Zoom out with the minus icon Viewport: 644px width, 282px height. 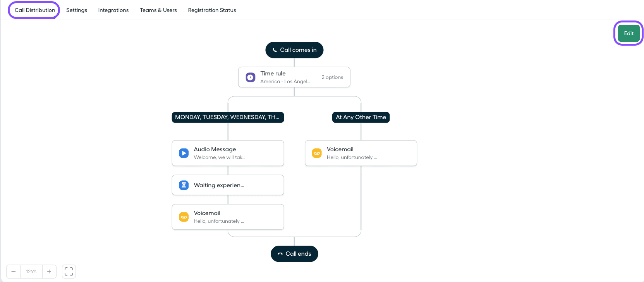tap(14, 272)
